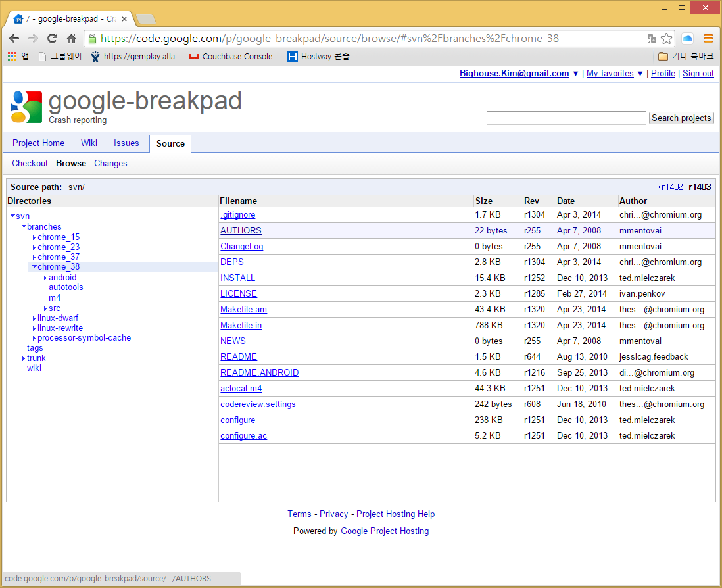Image resolution: width=722 pixels, height=588 pixels.
Task: Close the google-breakpad browser tab
Action: click(x=124, y=19)
